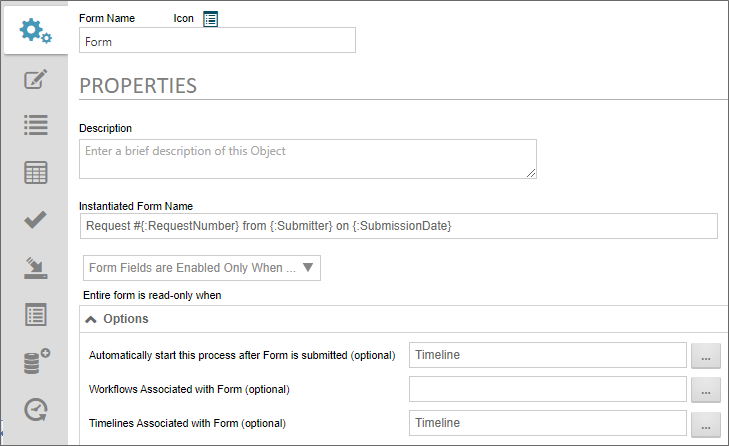
Task: Click the form Icon picker next to Icon label
Action: coord(210,18)
